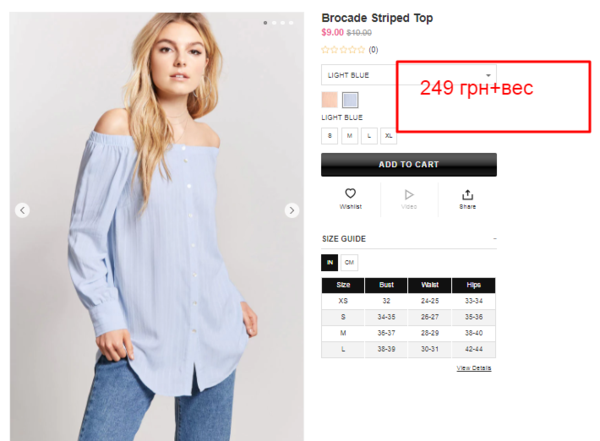Collapse the SIZE GUIDE section
This screenshot has height=441, width=600.
tap(495, 238)
